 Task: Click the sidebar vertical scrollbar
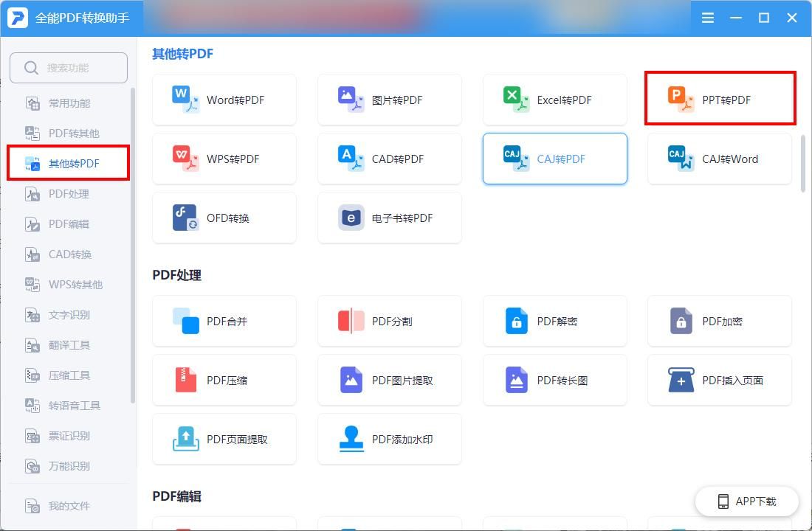pyautogui.click(x=133, y=246)
